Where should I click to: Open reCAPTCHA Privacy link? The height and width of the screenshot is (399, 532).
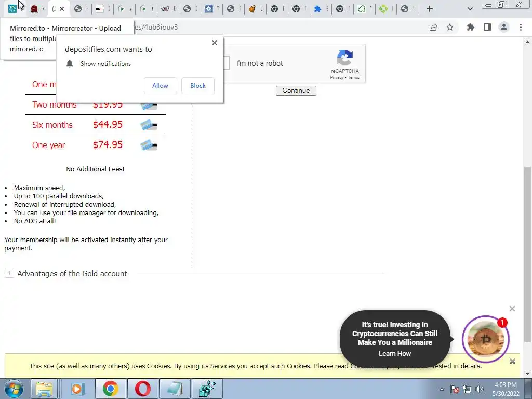click(337, 78)
